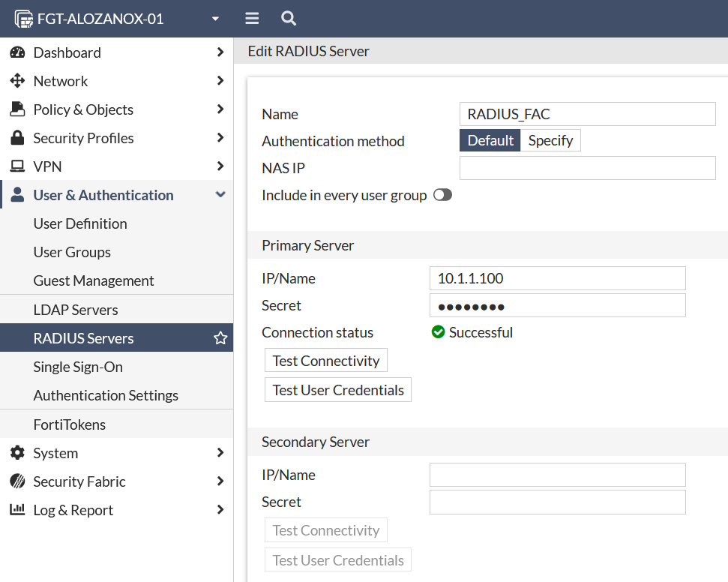Screen dimensions: 728x582
Task: Choose Specify authentication method
Action: (x=550, y=140)
